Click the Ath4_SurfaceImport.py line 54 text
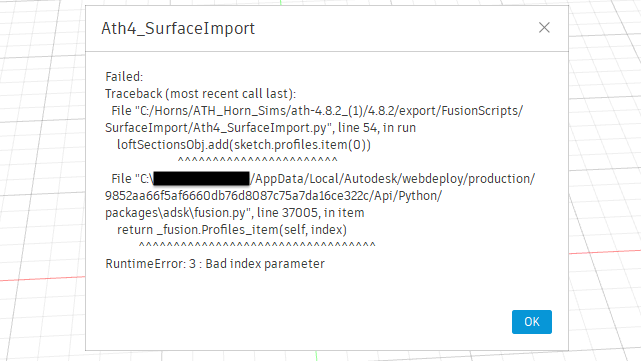 click(x=260, y=128)
